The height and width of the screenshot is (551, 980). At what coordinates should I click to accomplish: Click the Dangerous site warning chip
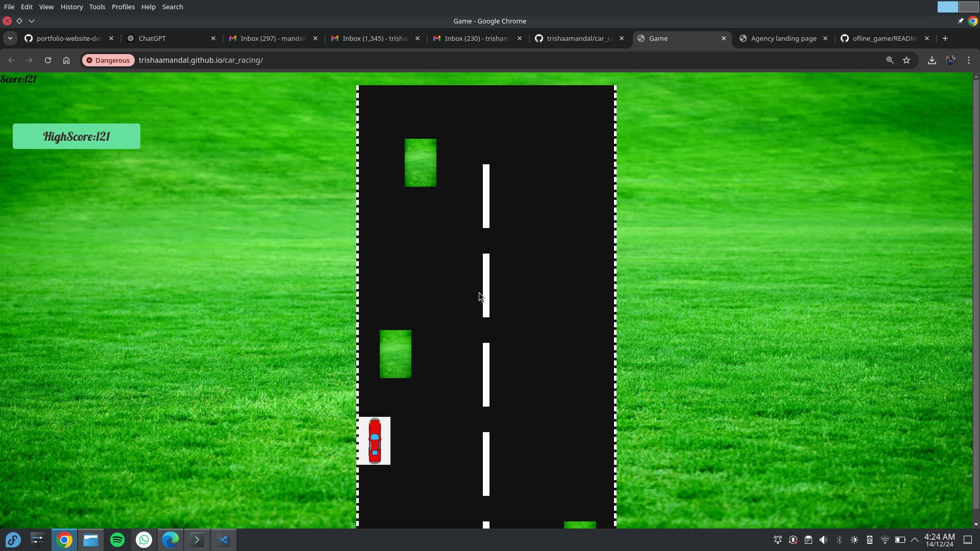point(108,60)
